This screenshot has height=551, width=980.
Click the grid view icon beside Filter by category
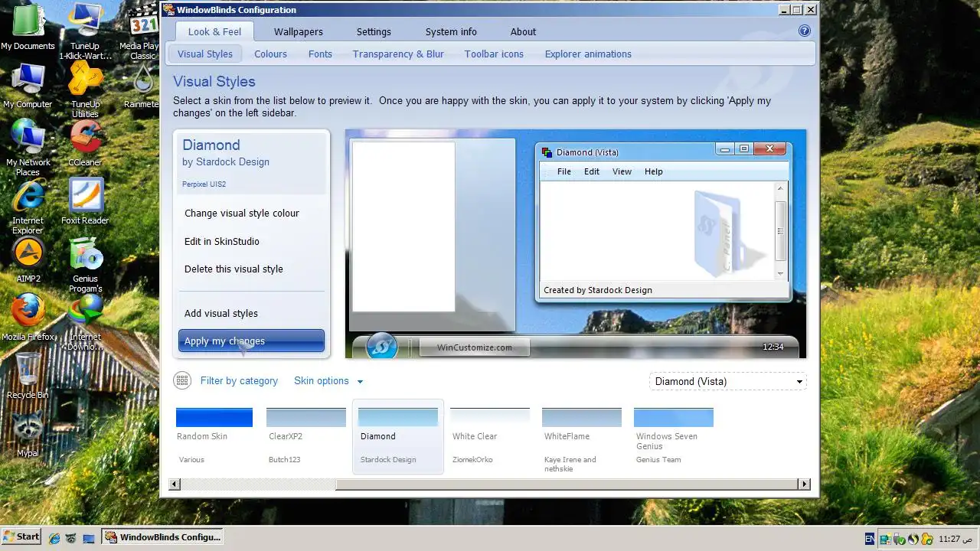(x=182, y=380)
